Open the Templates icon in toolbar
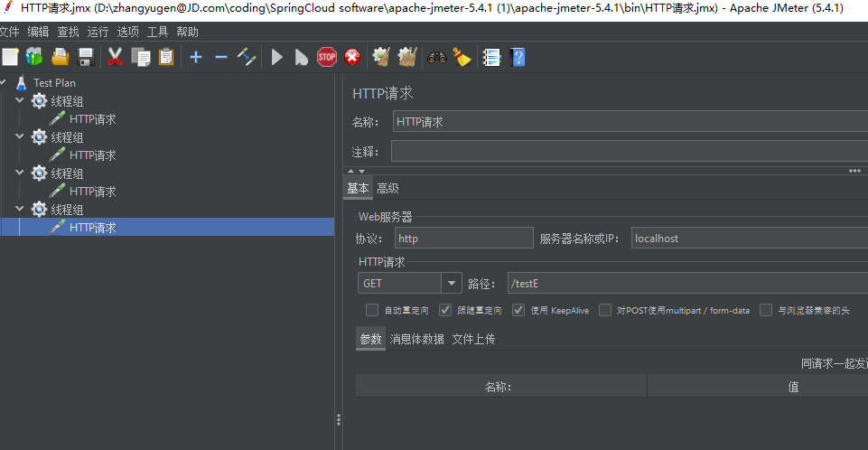868x450 pixels. click(x=34, y=57)
